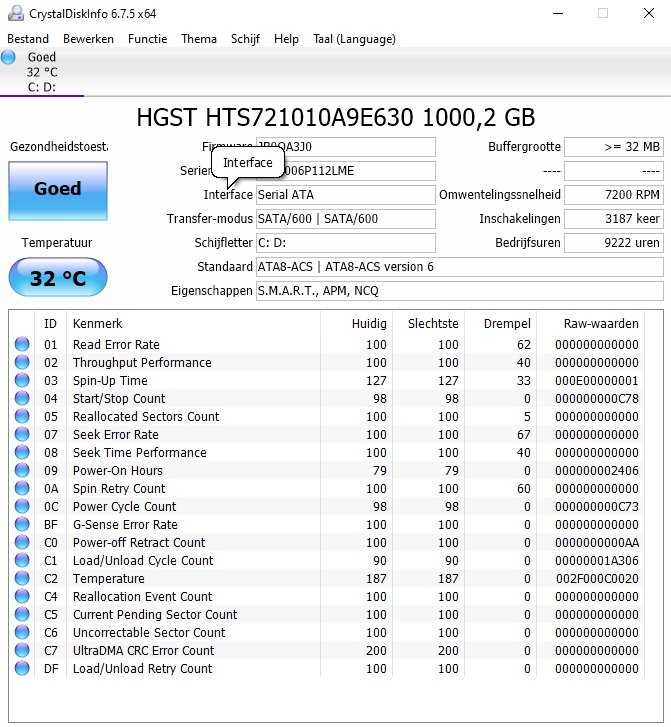Click status orb for Load/Unload Cycle Count
The height and width of the screenshot is (727, 671).
pos(22,560)
